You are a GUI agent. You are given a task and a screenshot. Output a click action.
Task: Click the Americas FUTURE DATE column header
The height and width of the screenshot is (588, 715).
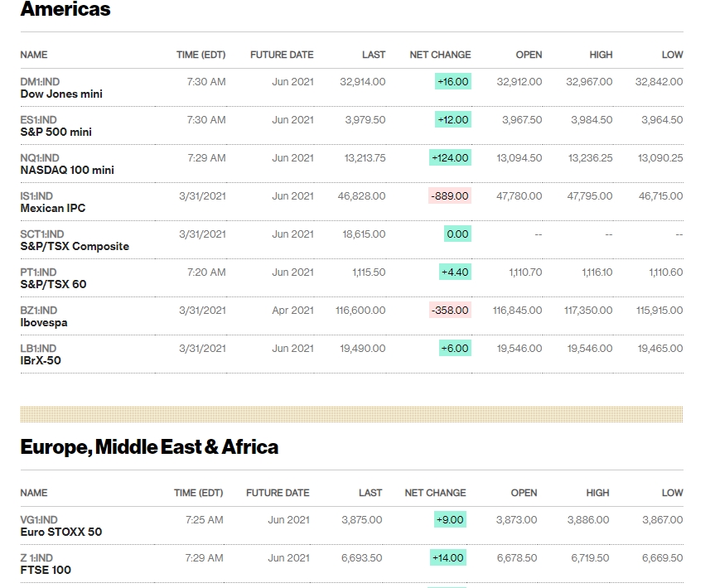point(282,55)
